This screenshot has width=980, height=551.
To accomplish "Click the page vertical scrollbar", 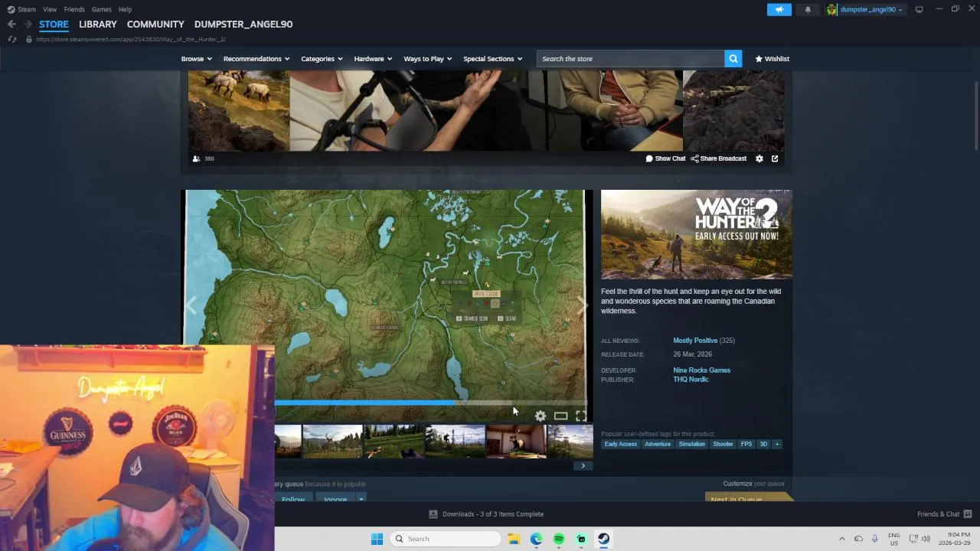I will click(976, 115).
